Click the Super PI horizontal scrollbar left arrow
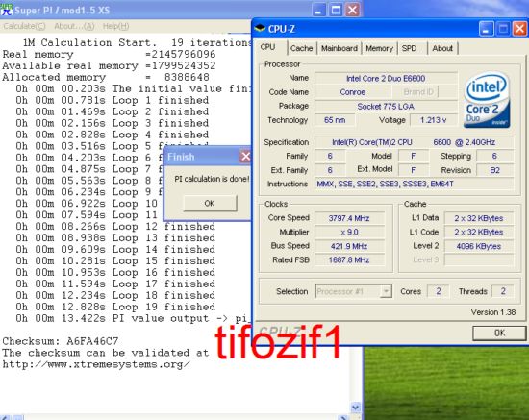The image size is (529, 420). click(x=6, y=418)
